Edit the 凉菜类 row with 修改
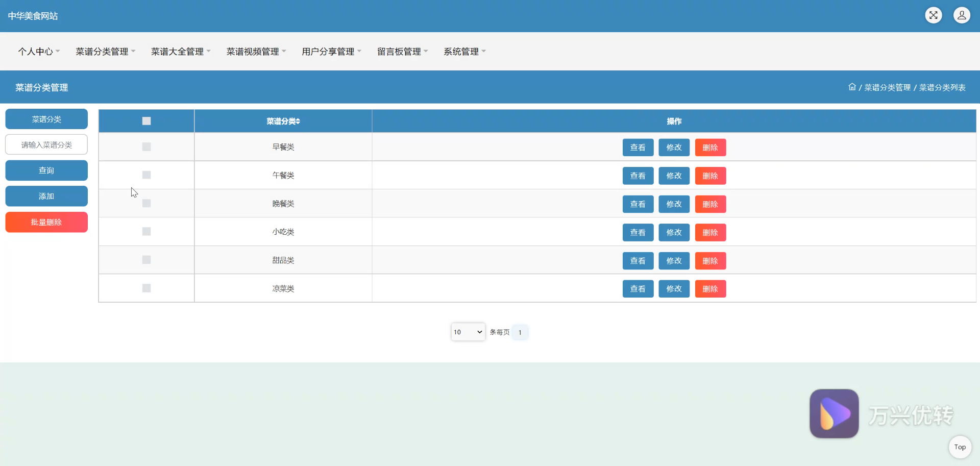 point(674,289)
